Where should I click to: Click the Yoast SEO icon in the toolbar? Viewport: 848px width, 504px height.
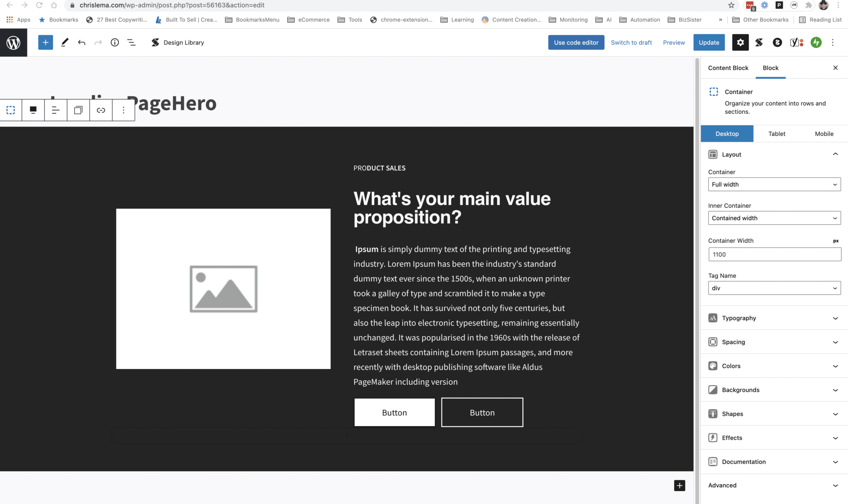click(796, 42)
